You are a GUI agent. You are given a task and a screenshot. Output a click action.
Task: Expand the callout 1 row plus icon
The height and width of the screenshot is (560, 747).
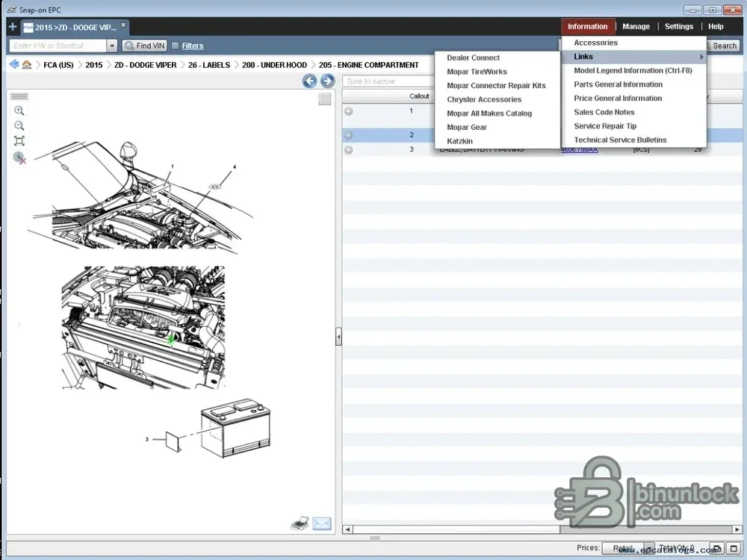tap(349, 111)
